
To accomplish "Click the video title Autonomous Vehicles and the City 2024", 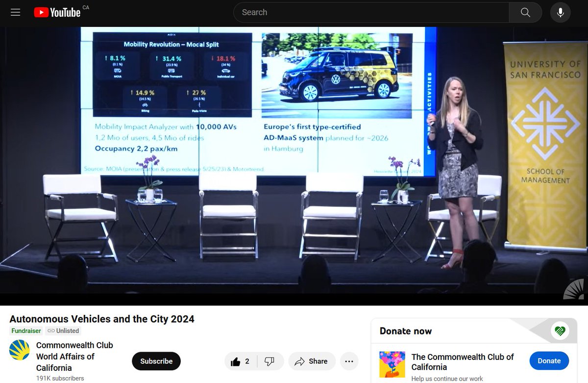I will [102, 319].
